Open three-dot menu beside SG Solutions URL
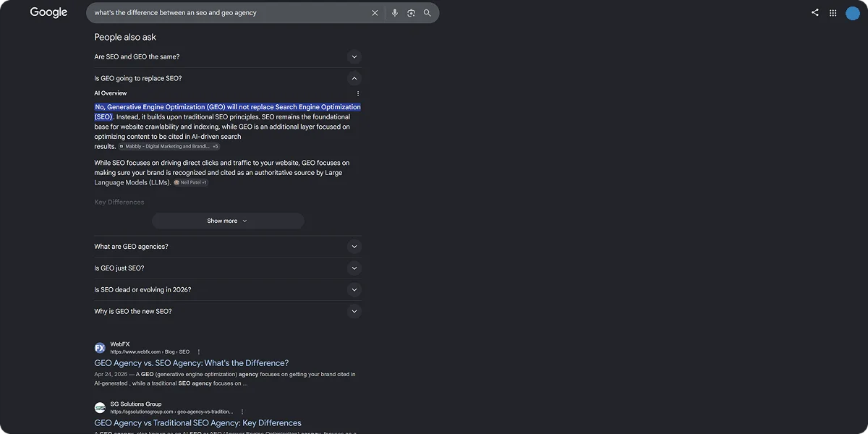The height and width of the screenshot is (434, 868). (242, 412)
